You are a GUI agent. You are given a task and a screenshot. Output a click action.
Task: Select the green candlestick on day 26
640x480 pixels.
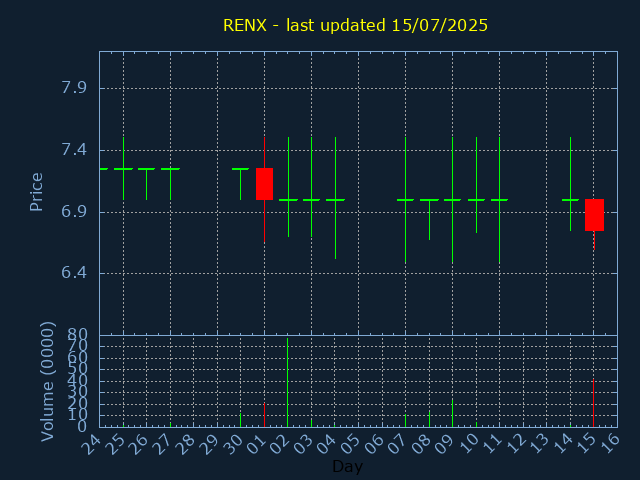pos(147,184)
